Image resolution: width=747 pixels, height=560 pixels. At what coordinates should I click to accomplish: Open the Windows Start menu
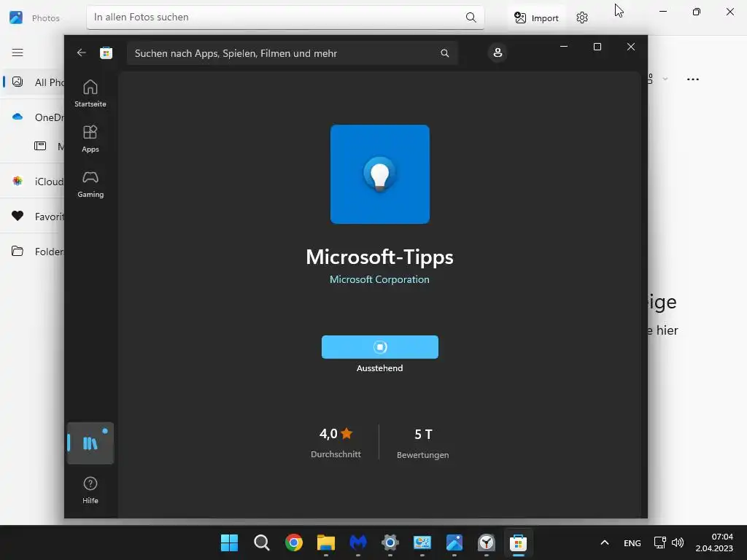(x=229, y=542)
